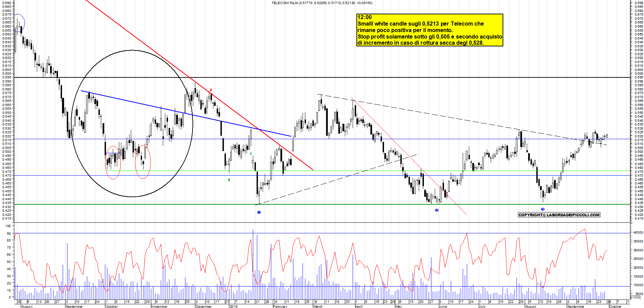This screenshot has height=308, width=644.
Task: Select the large black ellipse drawing
Action: pos(132,123)
